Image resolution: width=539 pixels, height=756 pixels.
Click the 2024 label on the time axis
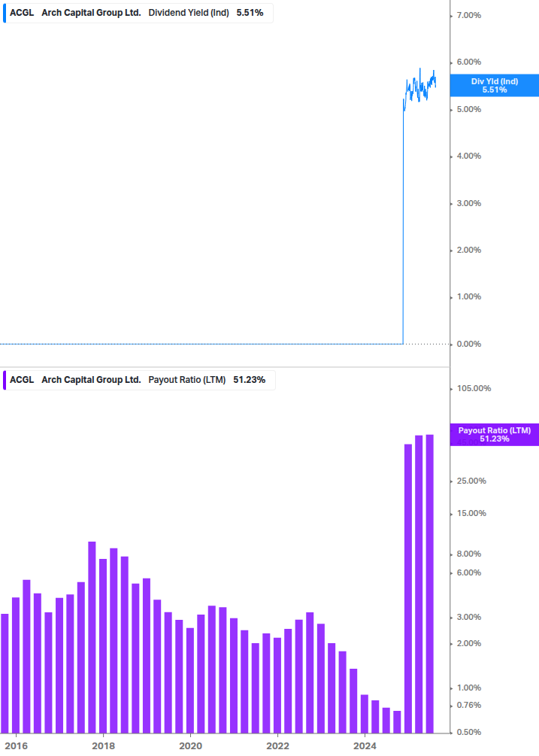[365, 746]
